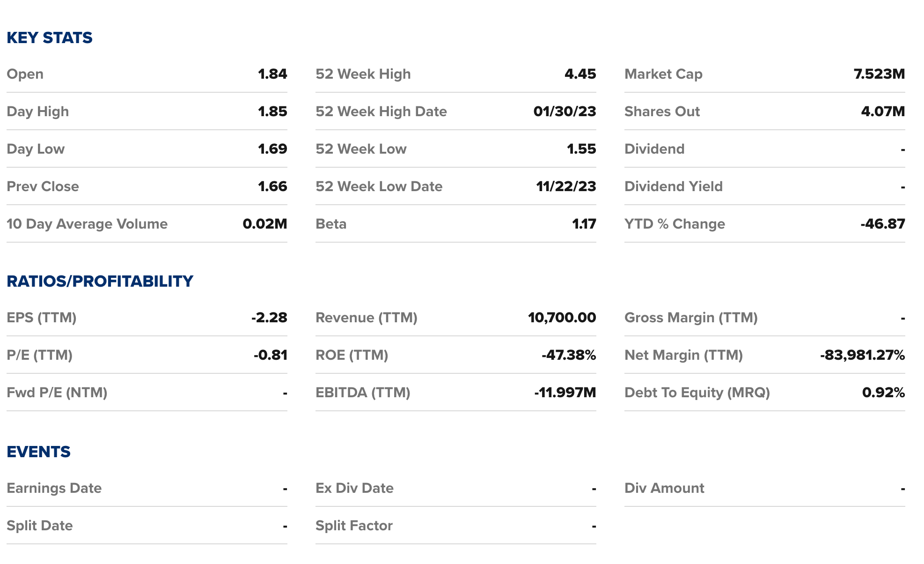Select the Day High label
The width and height of the screenshot is (924, 564).
tap(38, 111)
